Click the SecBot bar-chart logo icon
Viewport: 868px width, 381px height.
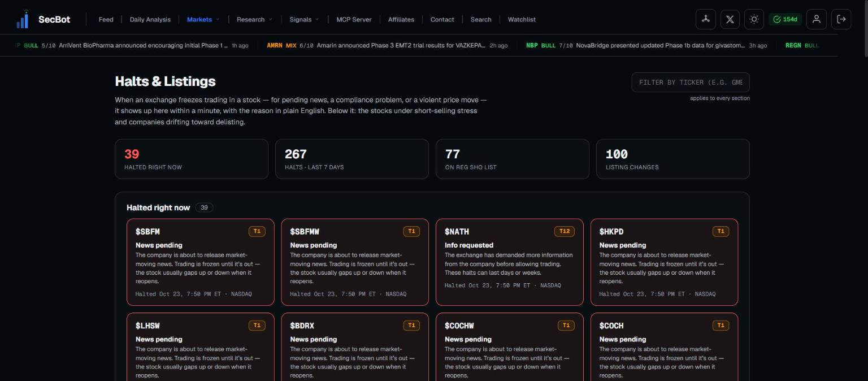click(x=23, y=19)
